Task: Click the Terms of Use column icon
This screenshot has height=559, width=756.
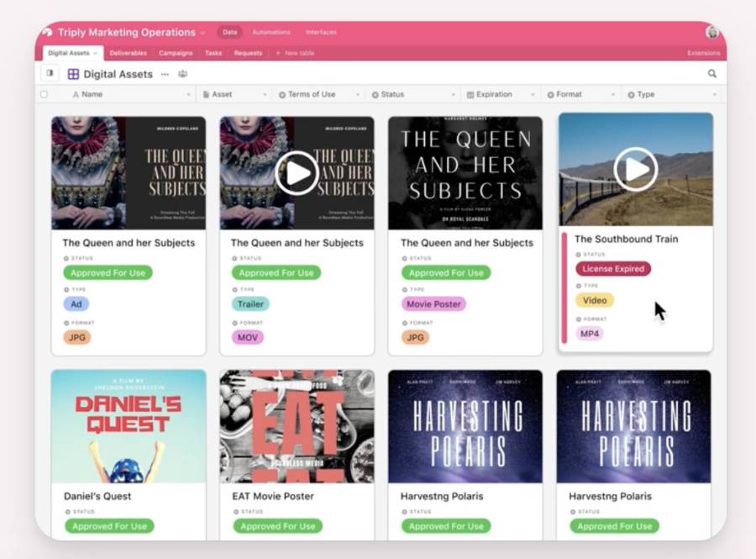Action: 282,95
